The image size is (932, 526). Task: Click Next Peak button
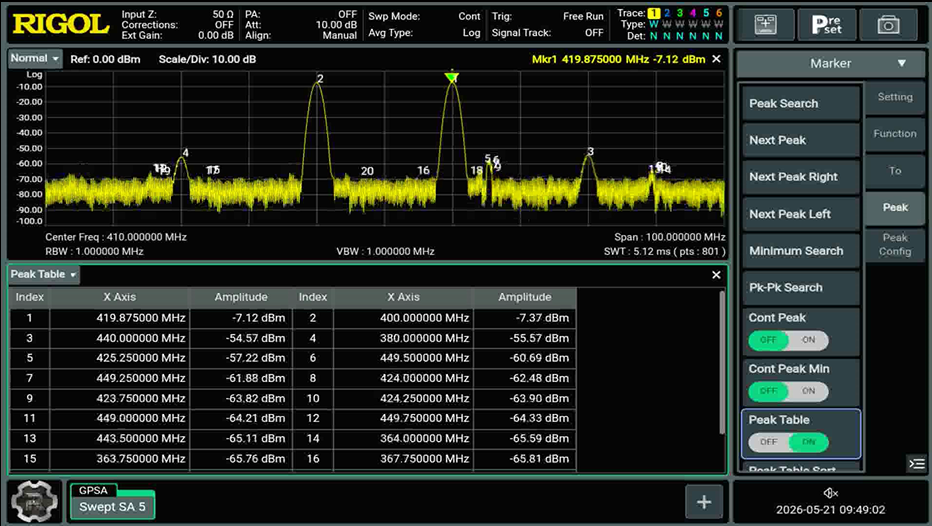(x=801, y=140)
